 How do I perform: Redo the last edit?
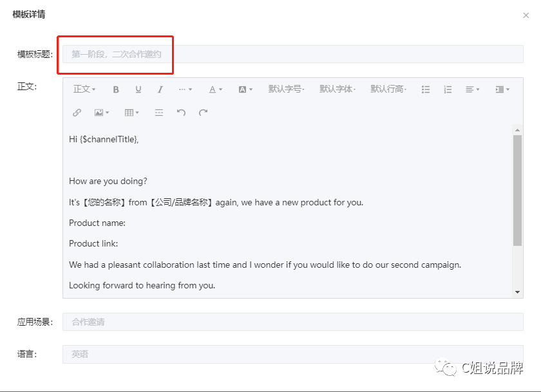tap(204, 113)
